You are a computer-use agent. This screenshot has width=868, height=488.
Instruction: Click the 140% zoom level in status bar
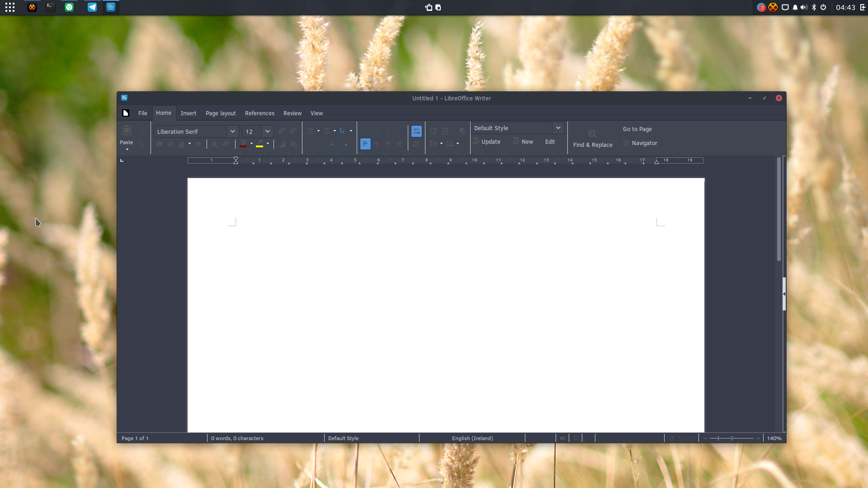774,438
